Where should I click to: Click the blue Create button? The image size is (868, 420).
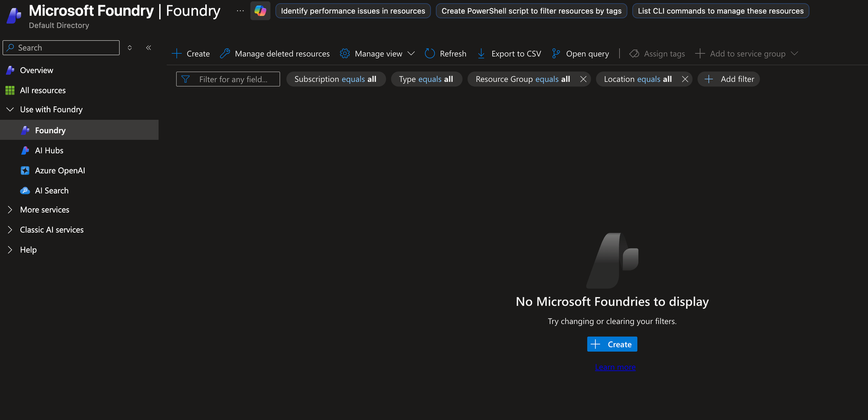pos(612,344)
